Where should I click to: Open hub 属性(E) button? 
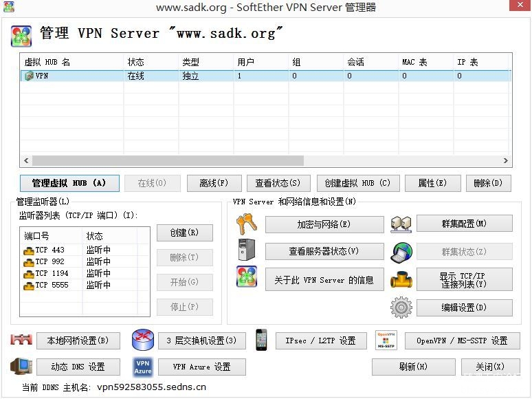tap(432, 184)
